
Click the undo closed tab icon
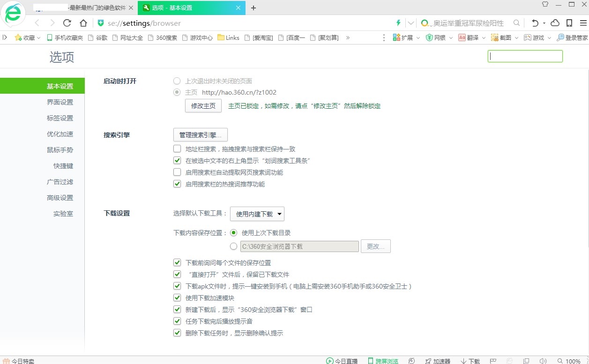click(x=535, y=23)
